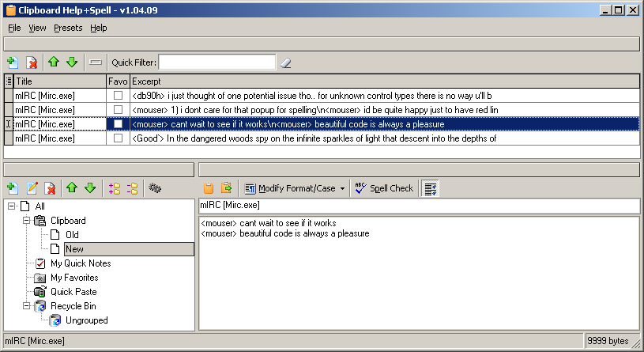
Task: Click the edit group pencil icon
Action: coord(32,188)
